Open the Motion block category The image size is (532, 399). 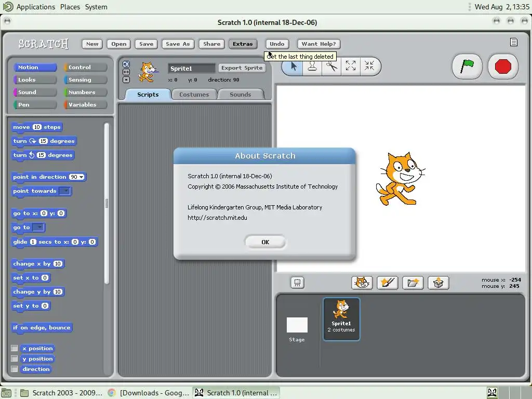click(35, 67)
